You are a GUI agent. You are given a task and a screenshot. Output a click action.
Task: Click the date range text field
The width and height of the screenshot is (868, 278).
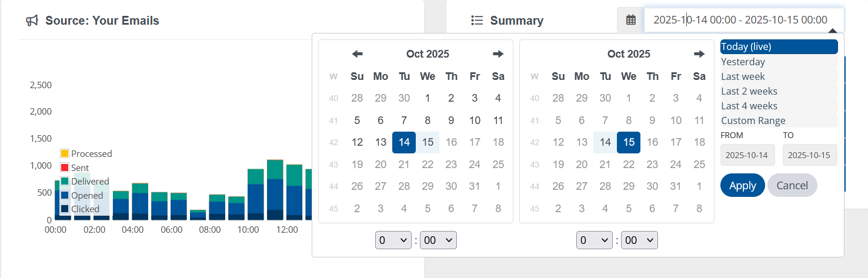743,20
